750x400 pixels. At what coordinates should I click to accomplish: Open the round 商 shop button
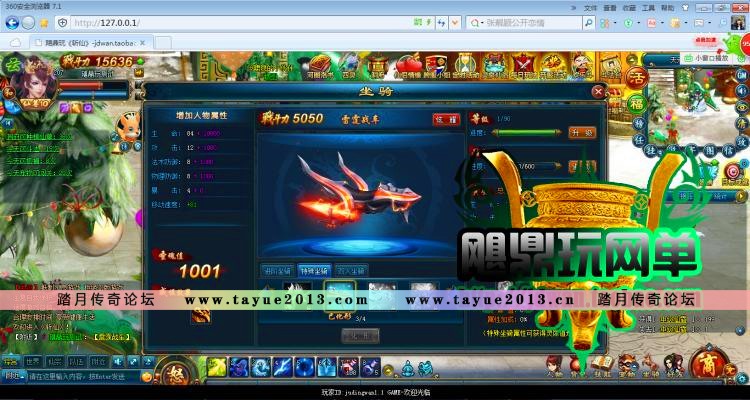[x=709, y=365]
